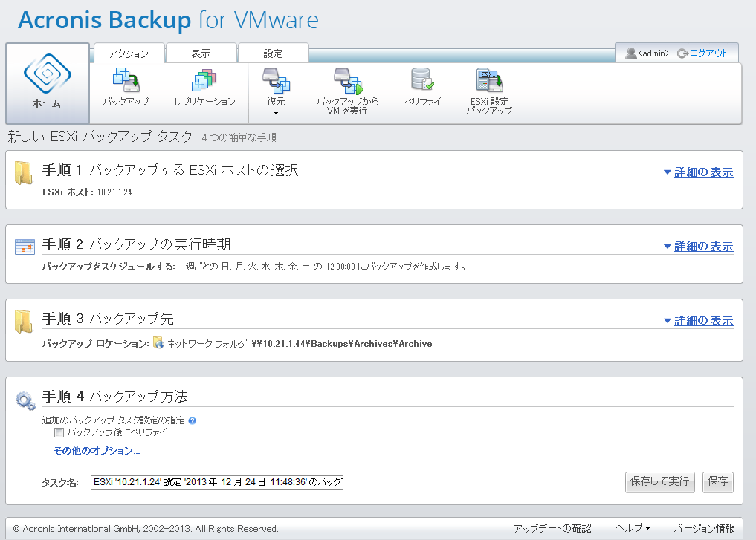Launch バックアップから VM を実行

pyautogui.click(x=347, y=80)
